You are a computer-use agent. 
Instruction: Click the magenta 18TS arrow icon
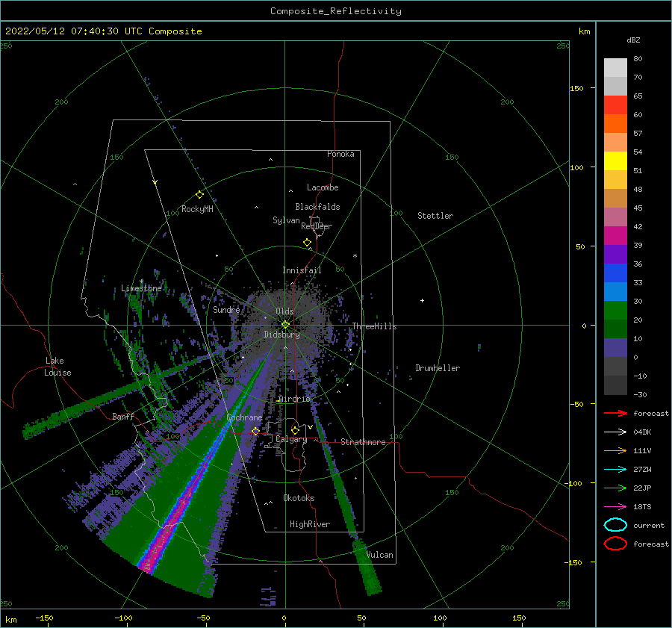[x=615, y=507]
